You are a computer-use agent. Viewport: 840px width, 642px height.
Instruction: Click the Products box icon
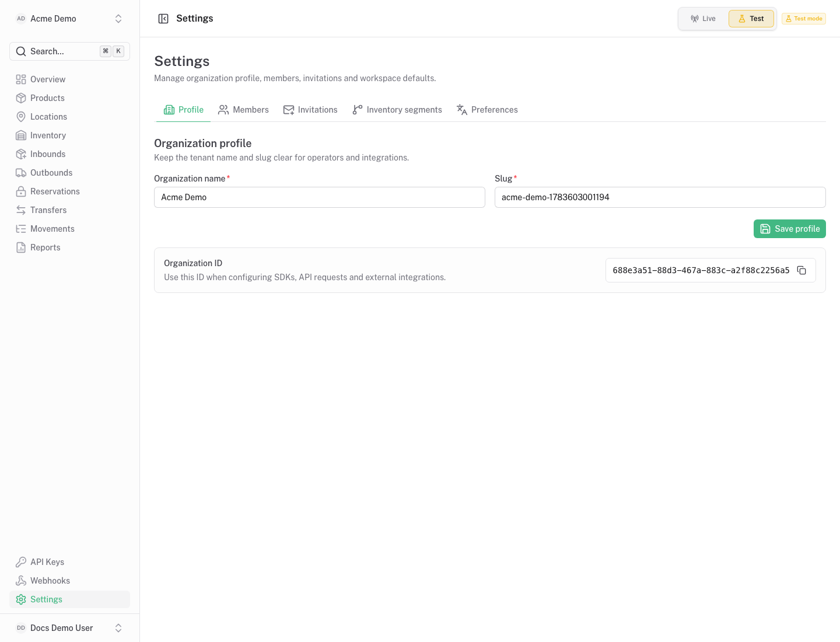pyautogui.click(x=21, y=98)
